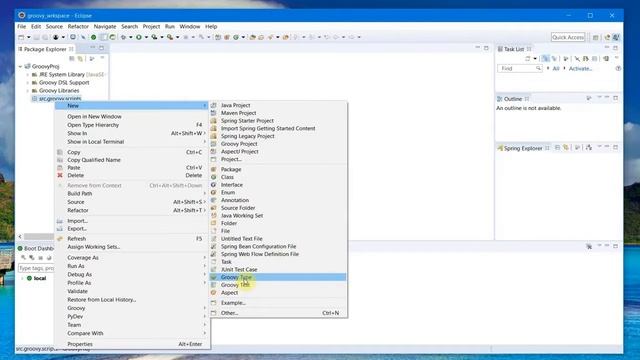Expand JRE System Library node

coord(28,75)
